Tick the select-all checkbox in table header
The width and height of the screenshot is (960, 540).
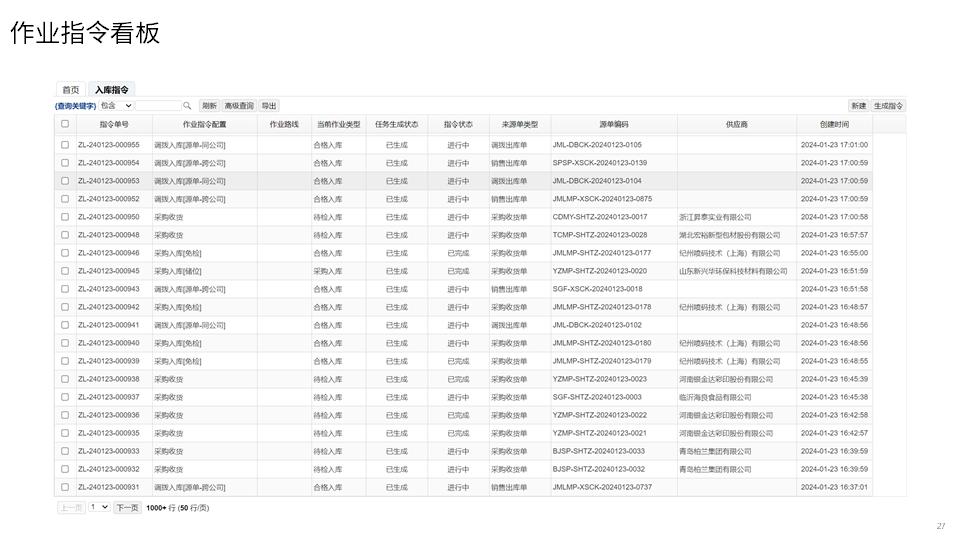coord(65,124)
